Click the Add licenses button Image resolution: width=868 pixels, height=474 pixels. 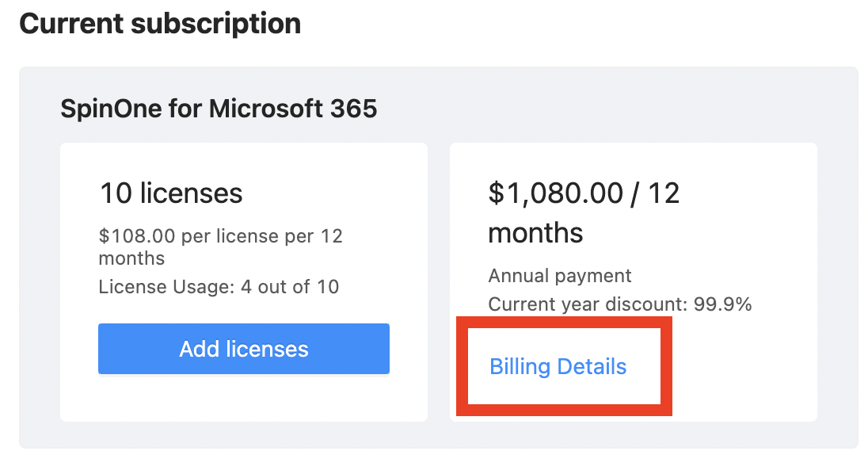pos(243,349)
